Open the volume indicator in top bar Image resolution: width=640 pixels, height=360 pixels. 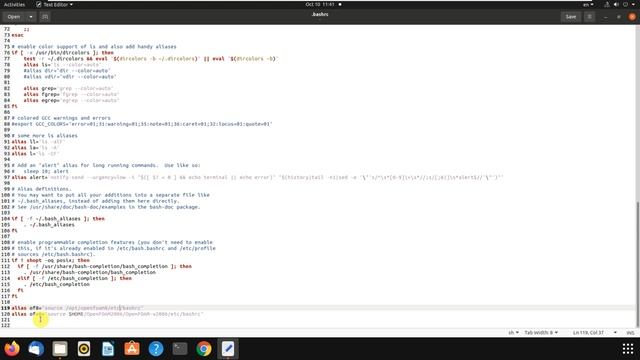coord(616,4)
